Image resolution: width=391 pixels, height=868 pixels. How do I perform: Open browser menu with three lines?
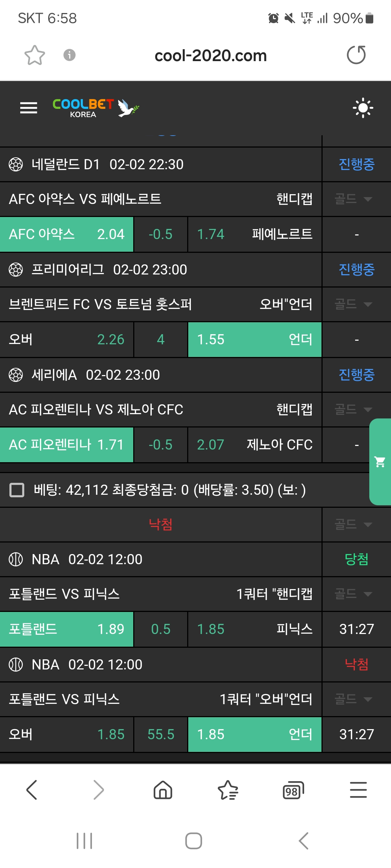[x=358, y=790]
